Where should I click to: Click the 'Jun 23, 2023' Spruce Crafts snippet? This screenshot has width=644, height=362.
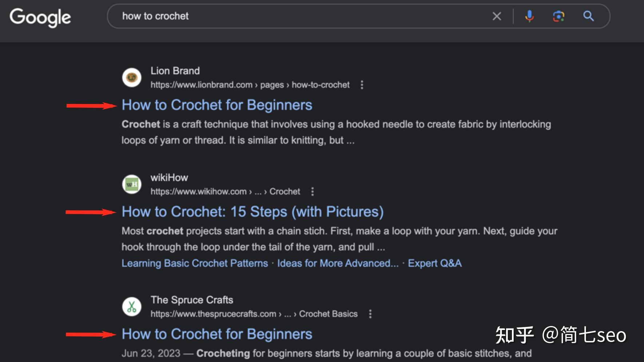tap(326, 353)
